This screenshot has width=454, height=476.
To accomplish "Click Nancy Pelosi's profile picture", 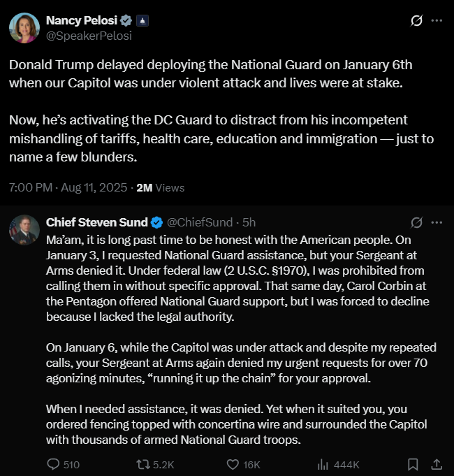I will pos(24,28).
